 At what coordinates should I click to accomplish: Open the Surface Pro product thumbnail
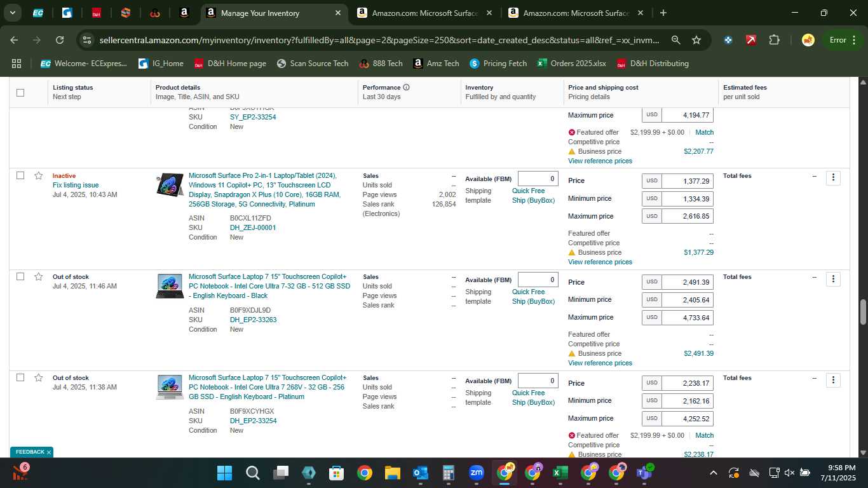pyautogui.click(x=170, y=185)
